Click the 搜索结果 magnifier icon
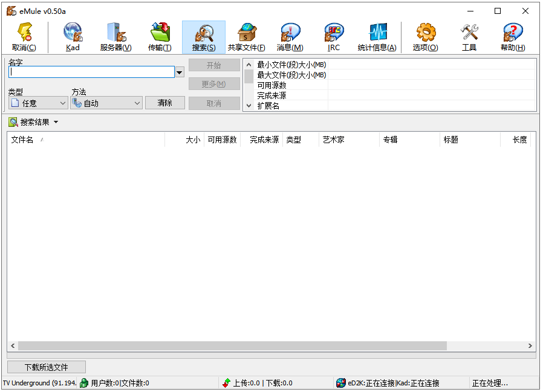The image size is (543, 392). [13, 122]
